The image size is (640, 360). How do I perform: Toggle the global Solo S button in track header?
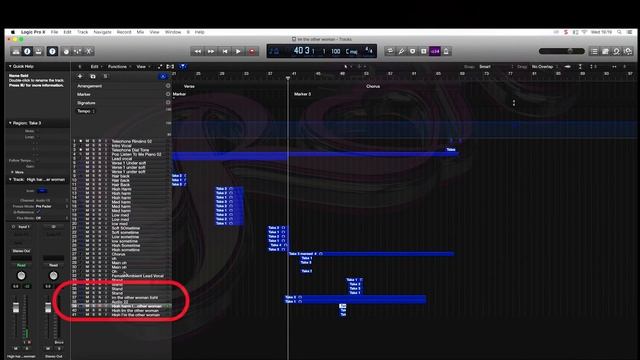[x=105, y=76]
